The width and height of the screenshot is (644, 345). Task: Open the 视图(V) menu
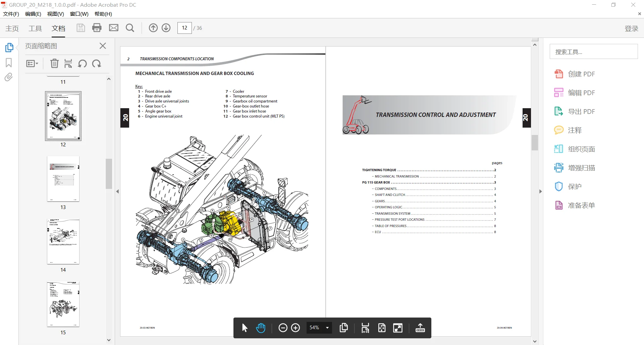click(x=56, y=14)
